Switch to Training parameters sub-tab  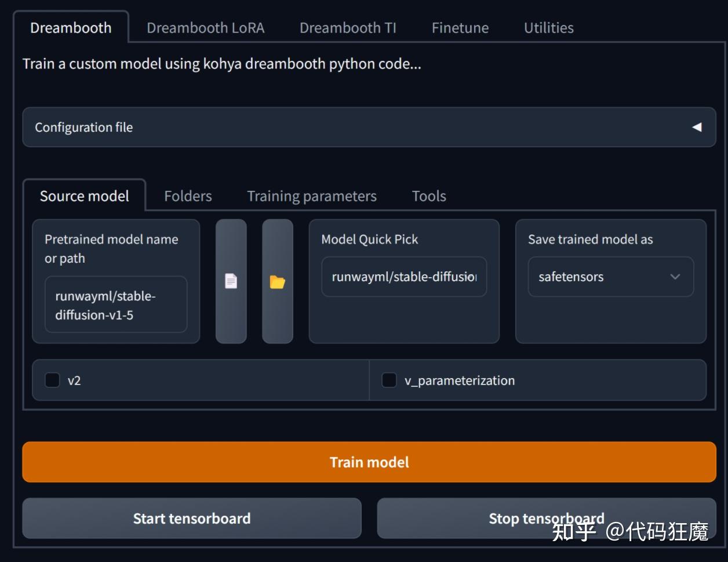tap(312, 196)
